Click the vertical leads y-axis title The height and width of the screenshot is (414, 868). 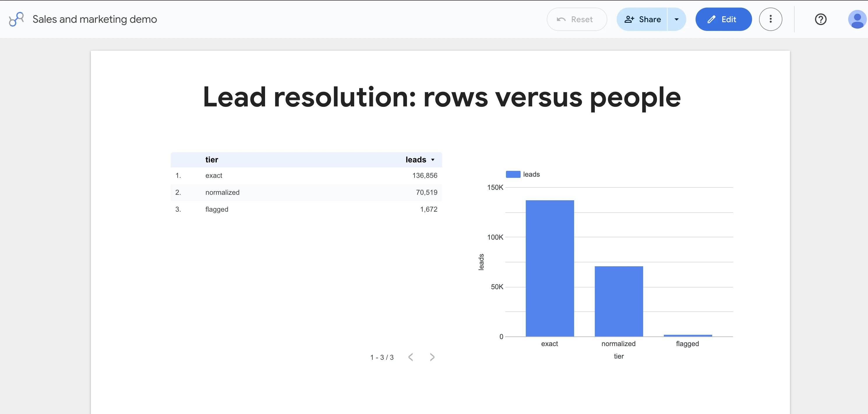(481, 262)
